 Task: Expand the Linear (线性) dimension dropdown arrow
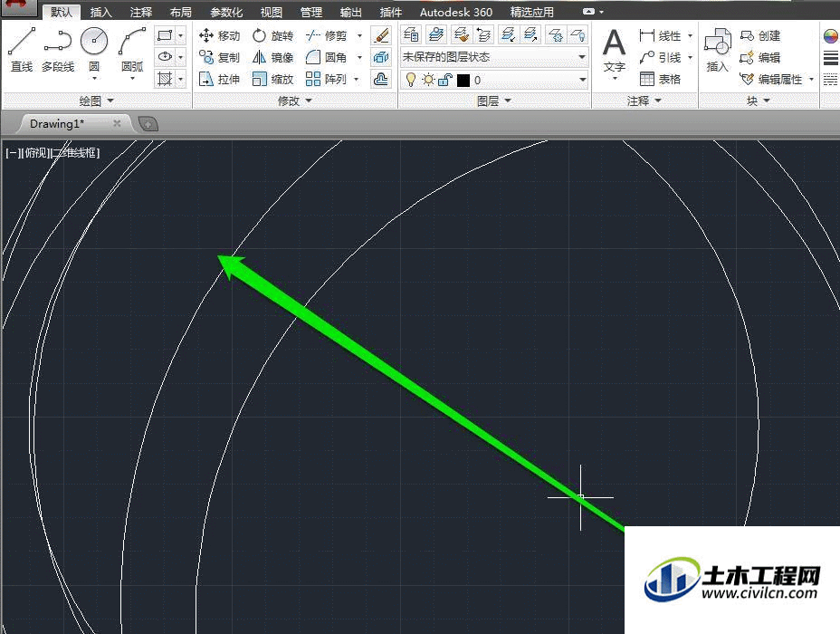pos(690,36)
